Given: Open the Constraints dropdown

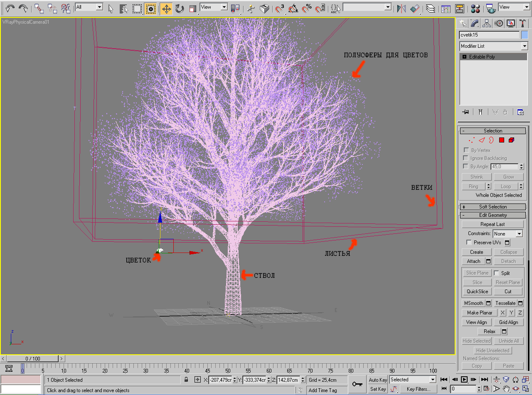Looking at the screenshot, I should click(507, 234).
